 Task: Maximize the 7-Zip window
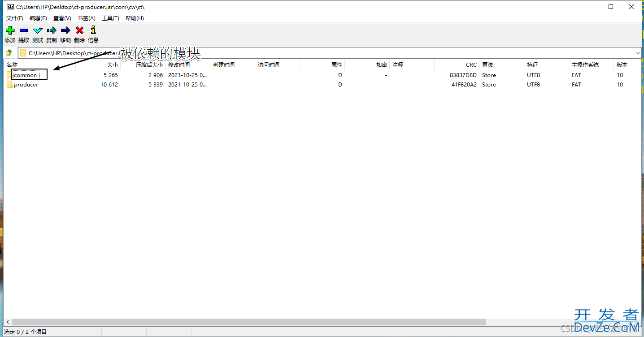click(610, 7)
